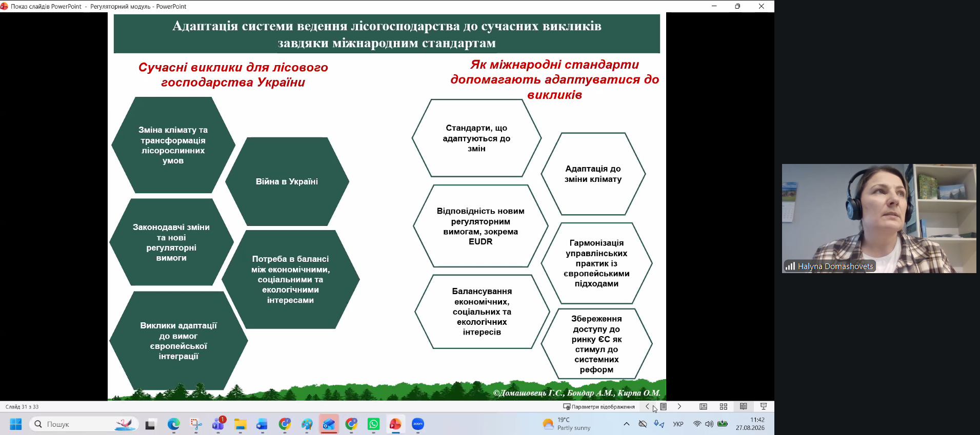Open the clock showing 11:42 27.08.2026

coord(750,424)
